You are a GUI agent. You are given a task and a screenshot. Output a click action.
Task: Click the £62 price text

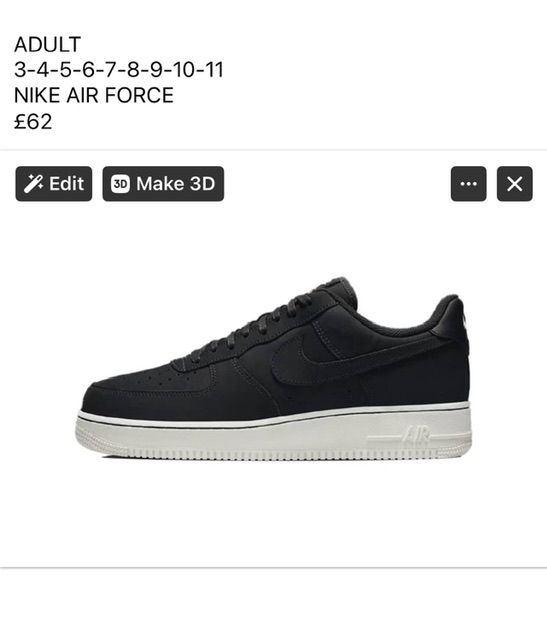(x=33, y=121)
